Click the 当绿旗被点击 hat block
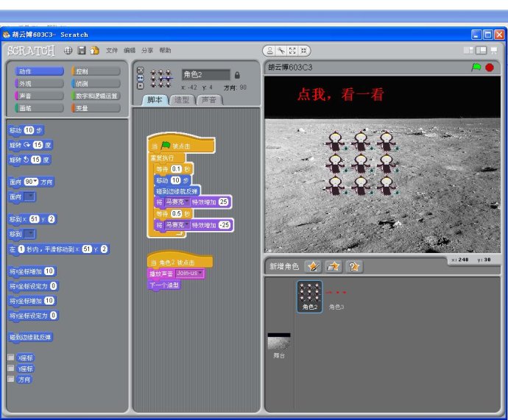 181,143
